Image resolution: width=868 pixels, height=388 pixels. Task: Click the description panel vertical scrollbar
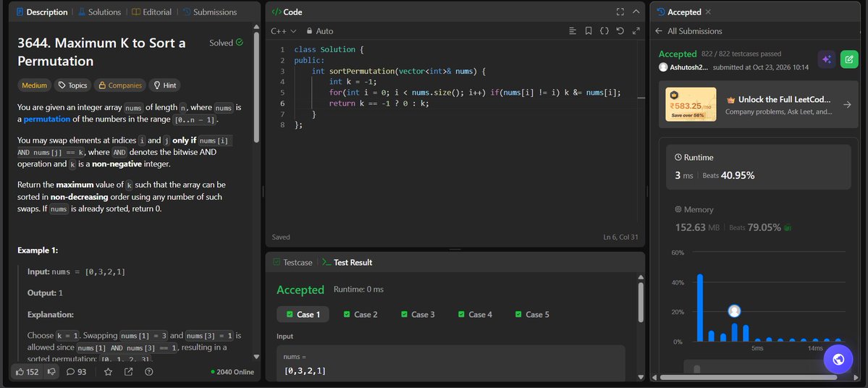(x=256, y=87)
